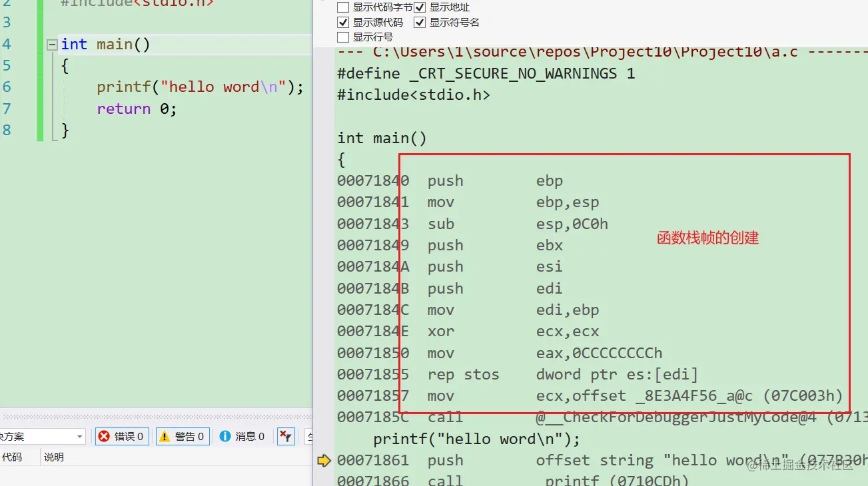Select editor line number 7
The height and width of the screenshot is (486, 868).
click(7, 109)
